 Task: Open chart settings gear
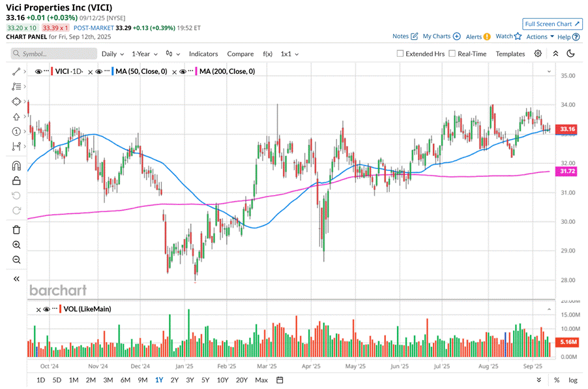[538, 54]
